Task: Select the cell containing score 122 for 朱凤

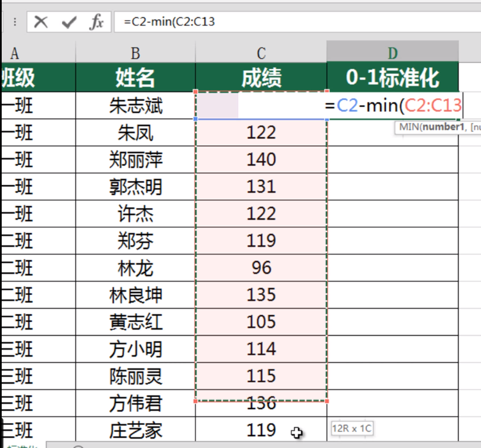Action: [x=261, y=133]
